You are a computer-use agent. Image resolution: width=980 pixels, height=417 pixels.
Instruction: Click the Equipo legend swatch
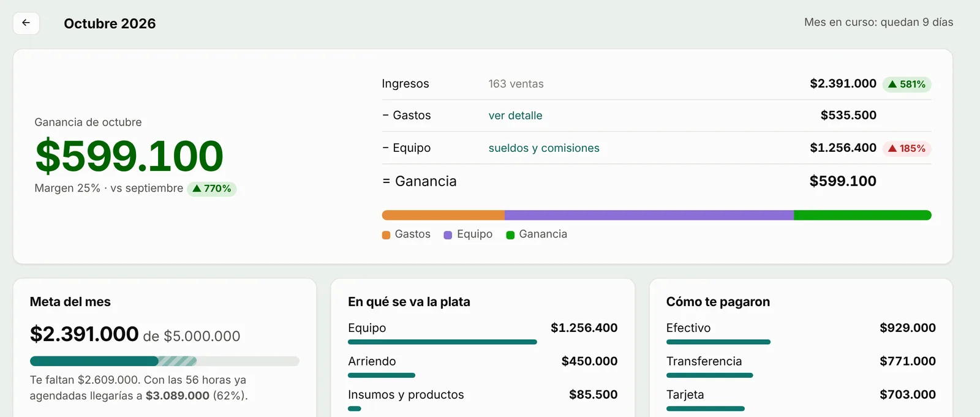[x=448, y=235]
